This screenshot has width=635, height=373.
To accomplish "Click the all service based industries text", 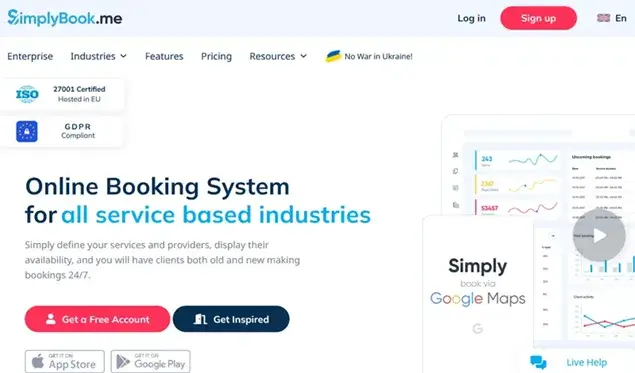I will pyautogui.click(x=216, y=215).
